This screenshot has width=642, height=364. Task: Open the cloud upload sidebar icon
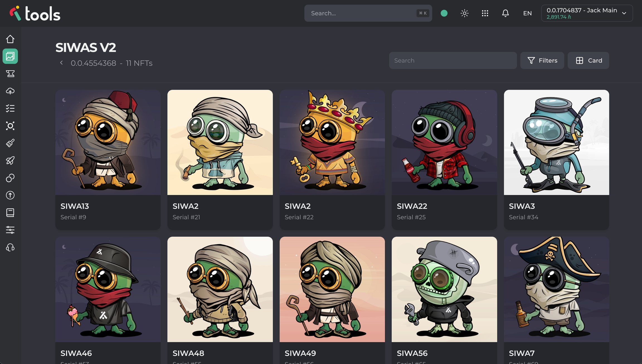point(10,91)
